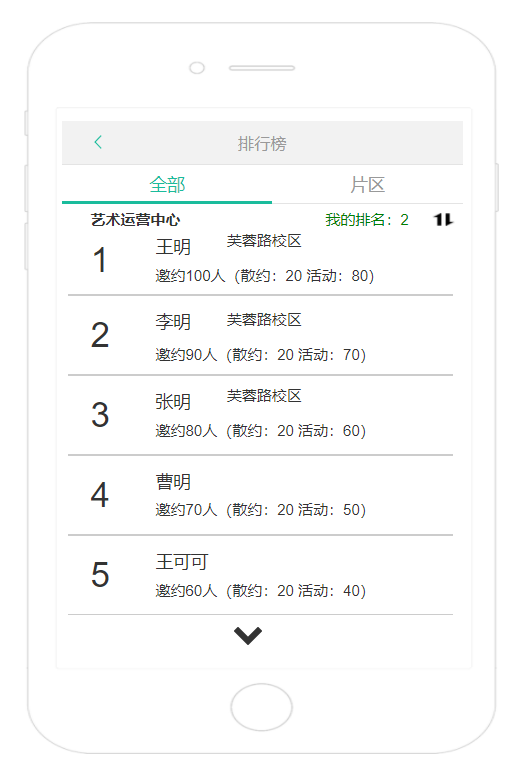Viewport: 515px width, 768px height.
Task: Click 芙蓉路校区 next to 李明
Action: tap(264, 320)
